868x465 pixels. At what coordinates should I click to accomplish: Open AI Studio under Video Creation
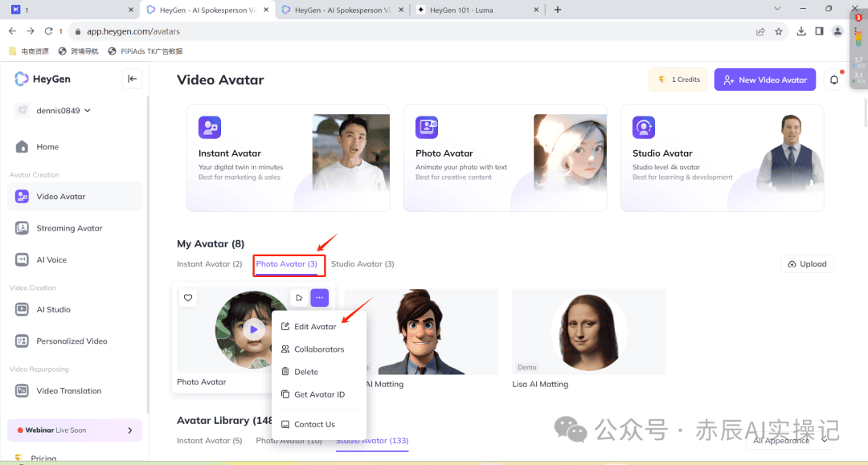click(x=54, y=309)
